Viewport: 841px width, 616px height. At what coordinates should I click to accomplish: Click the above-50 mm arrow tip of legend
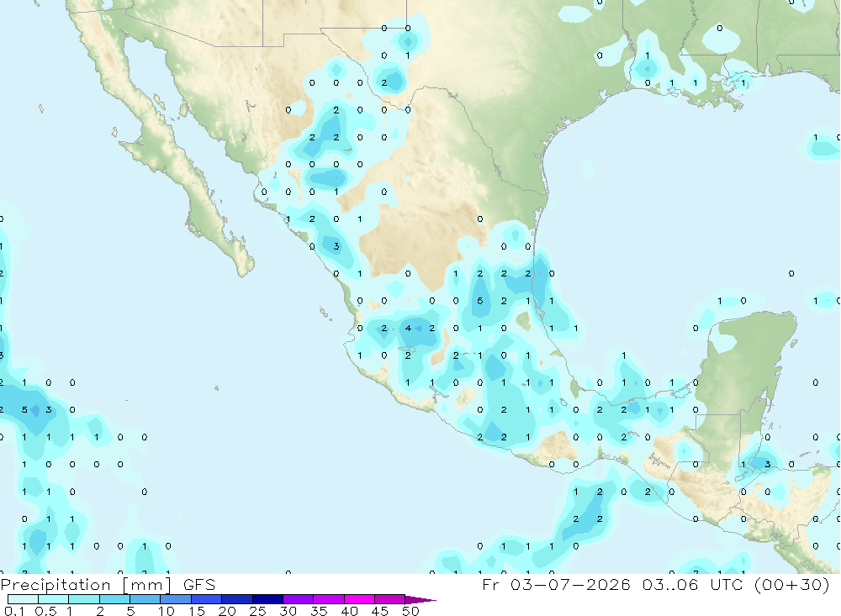pos(420,600)
